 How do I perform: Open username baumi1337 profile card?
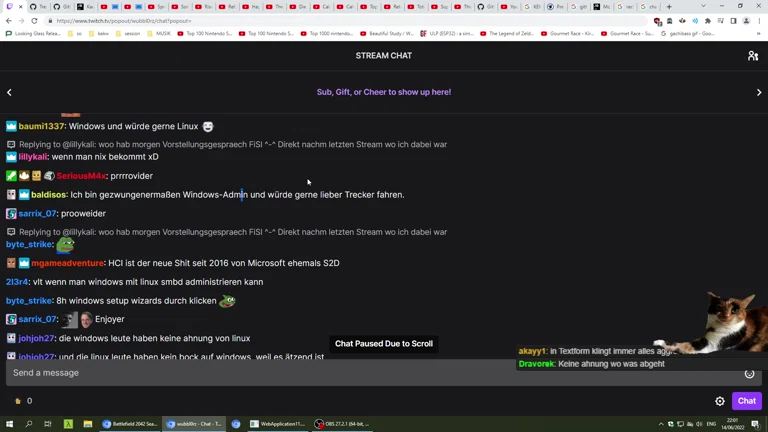41,127
